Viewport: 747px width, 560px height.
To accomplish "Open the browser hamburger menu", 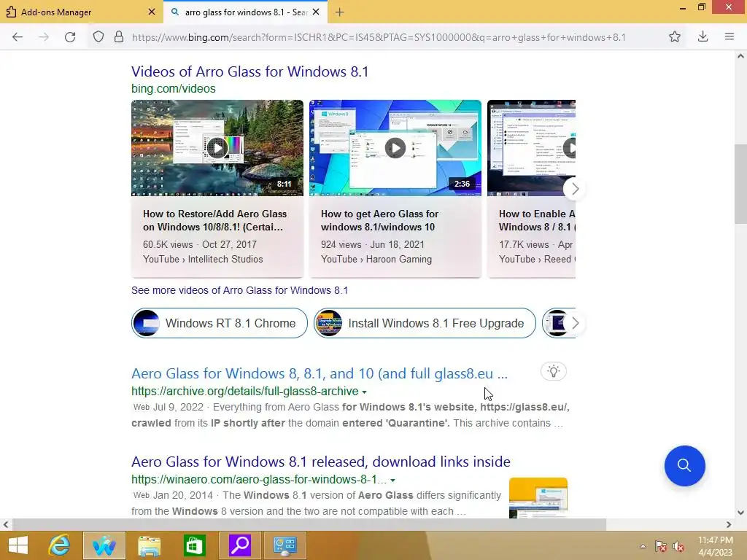I will pyautogui.click(x=729, y=36).
